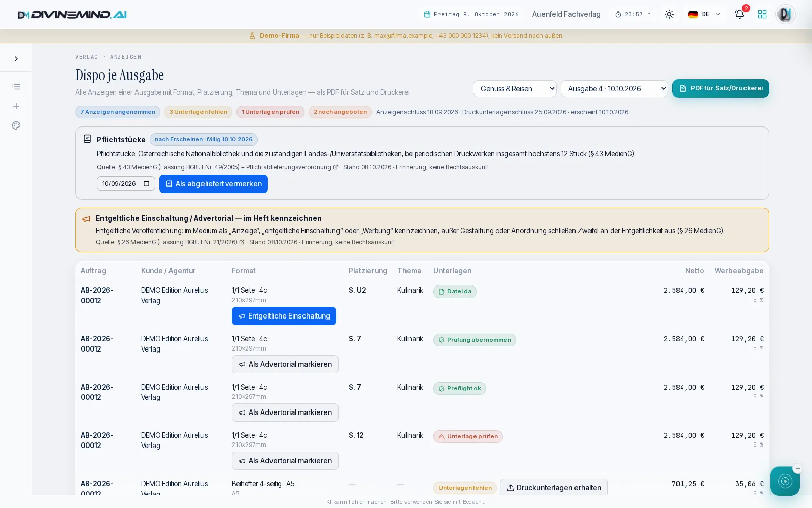
Task: Open the DivineMind.AI logo home link
Action: point(72,15)
